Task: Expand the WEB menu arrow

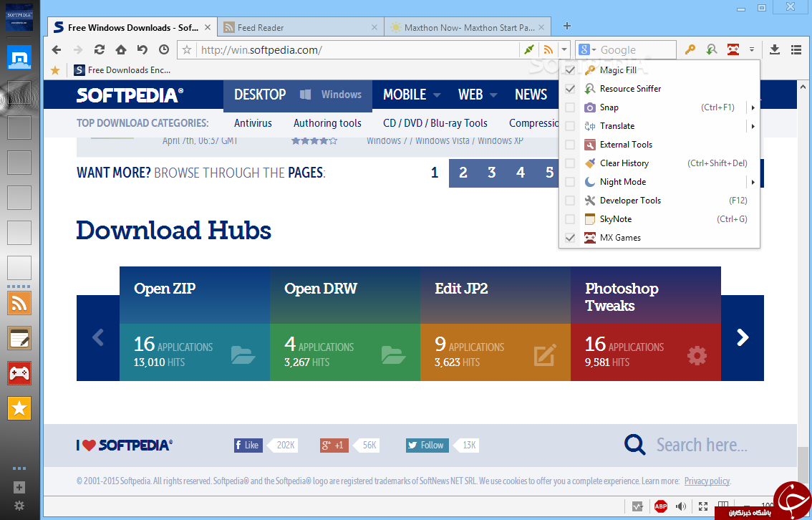Action: (x=493, y=95)
